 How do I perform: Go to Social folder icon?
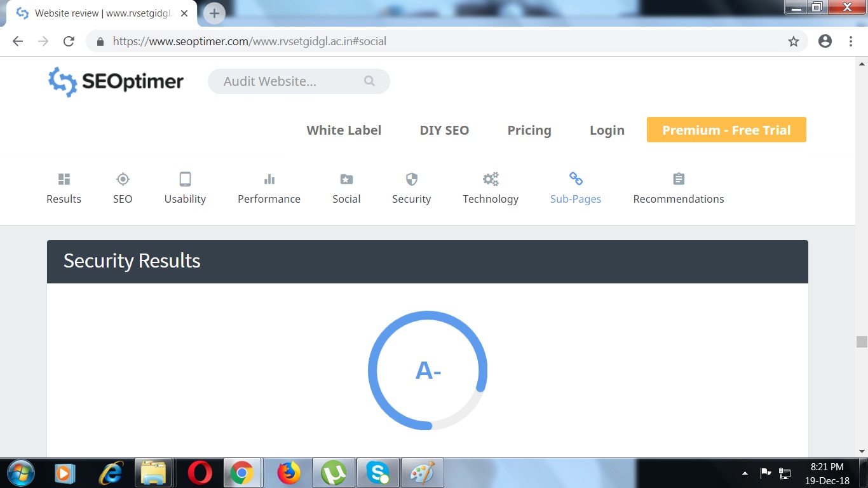coord(346,179)
